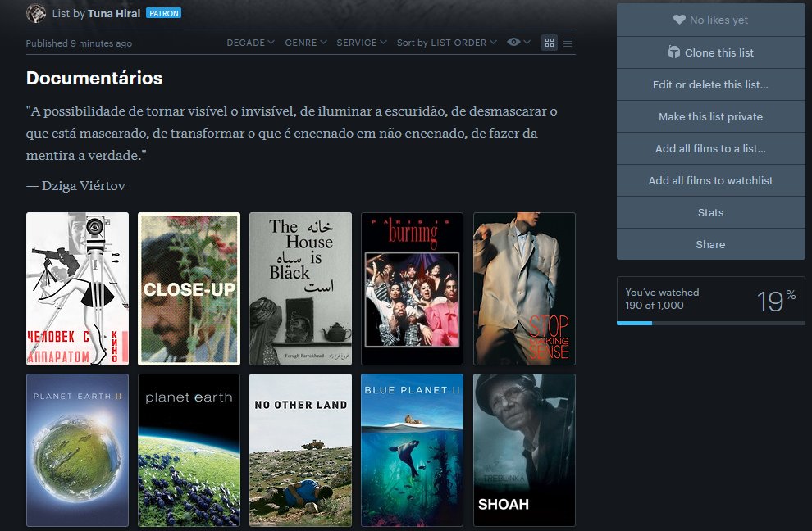The image size is (812, 531).
Task: Click the Share option
Action: pyautogui.click(x=710, y=244)
